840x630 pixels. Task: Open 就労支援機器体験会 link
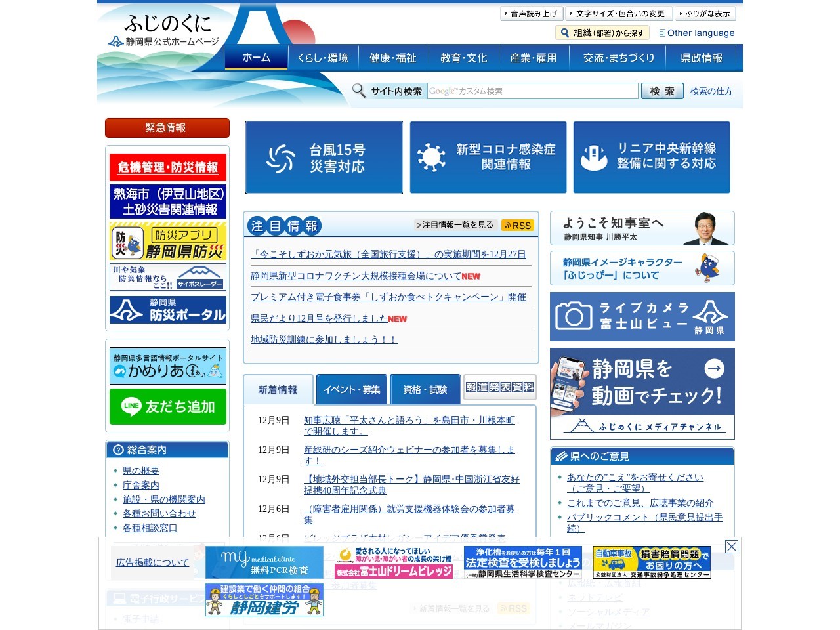409,514
